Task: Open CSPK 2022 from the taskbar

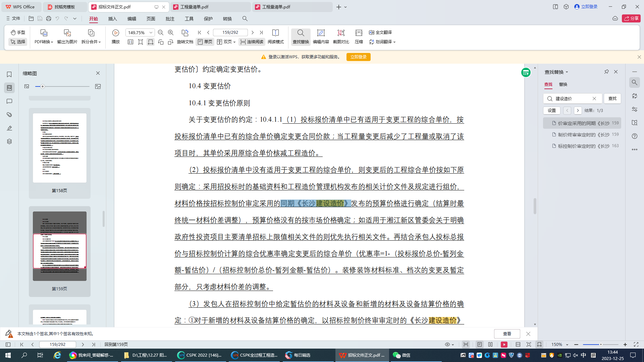Action: [x=200, y=355]
